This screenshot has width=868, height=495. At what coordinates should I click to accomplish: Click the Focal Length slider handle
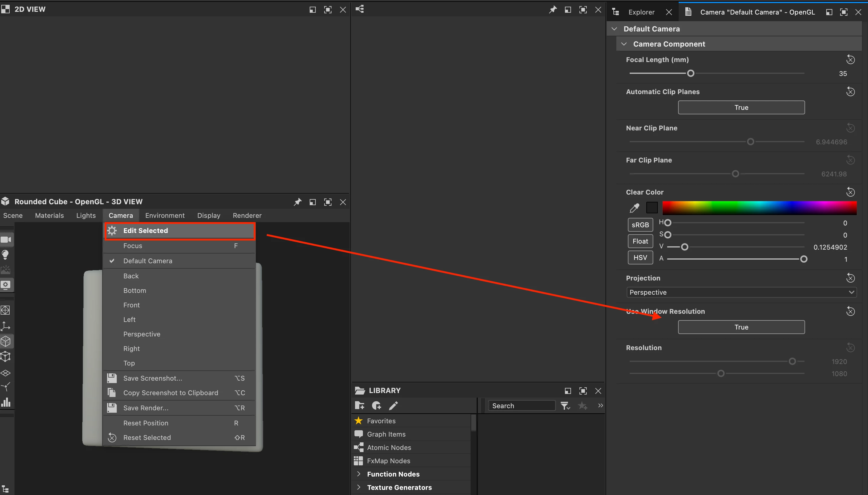[690, 74]
